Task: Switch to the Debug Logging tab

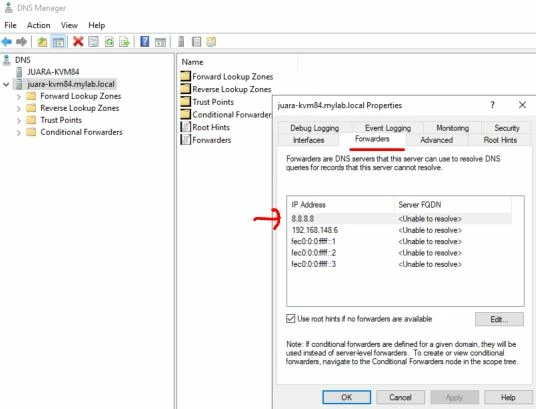Action: 314,128
